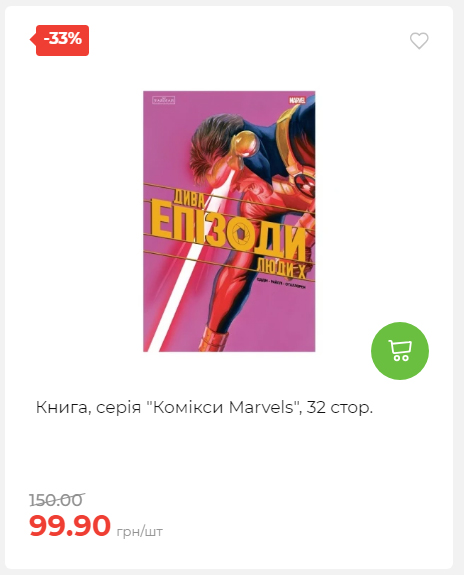Image resolution: width=464 pixels, height=575 pixels.
Task: Click the publisher logo on cover's top-left
Action: [x=164, y=100]
